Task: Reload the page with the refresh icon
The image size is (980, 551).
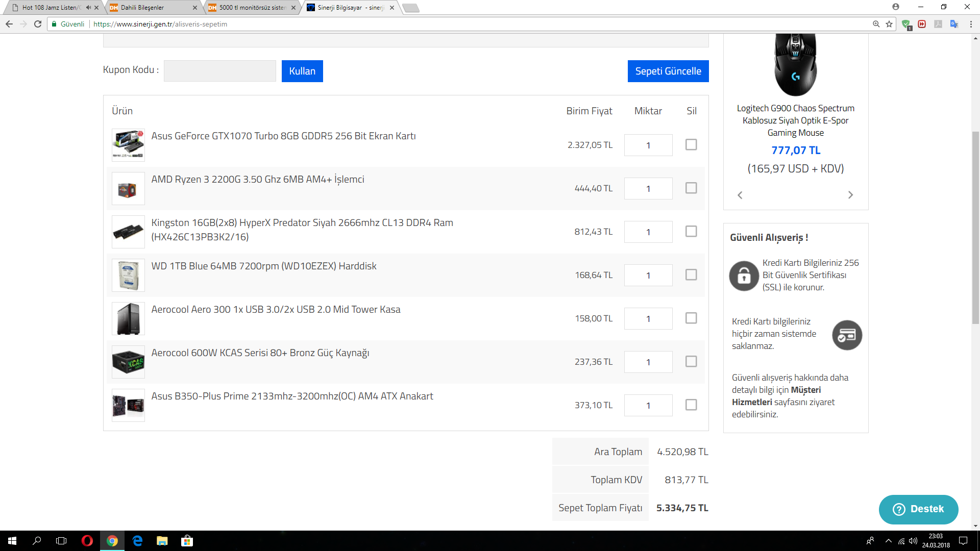Action: point(38,24)
